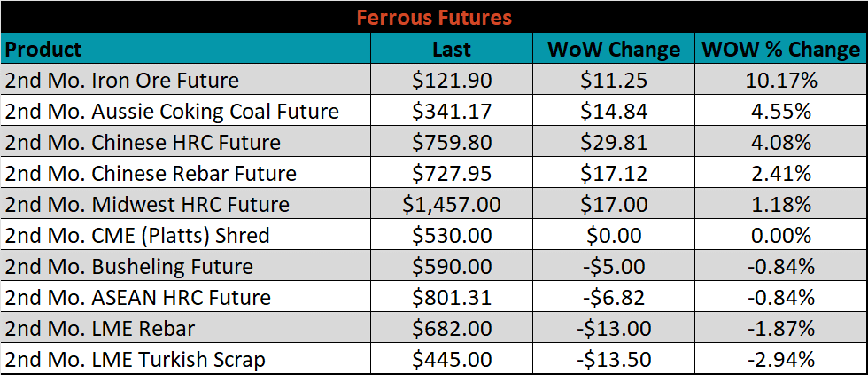
Task: Select the $445.00 Turkish Scrap last price
Action: tap(452, 360)
